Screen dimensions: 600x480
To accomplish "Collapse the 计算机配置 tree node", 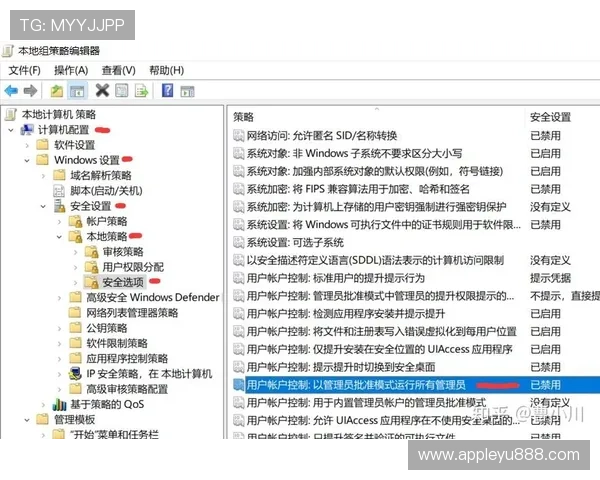I will (11, 130).
